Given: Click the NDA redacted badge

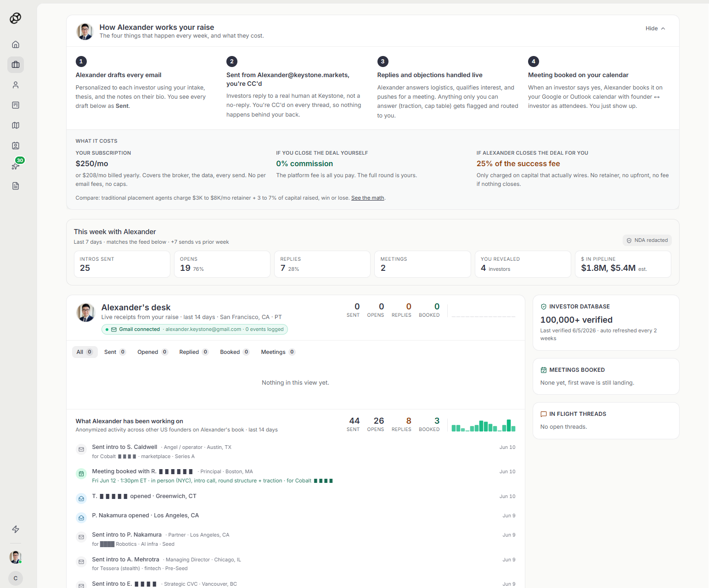Looking at the screenshot, I should [x=647, y=240].
